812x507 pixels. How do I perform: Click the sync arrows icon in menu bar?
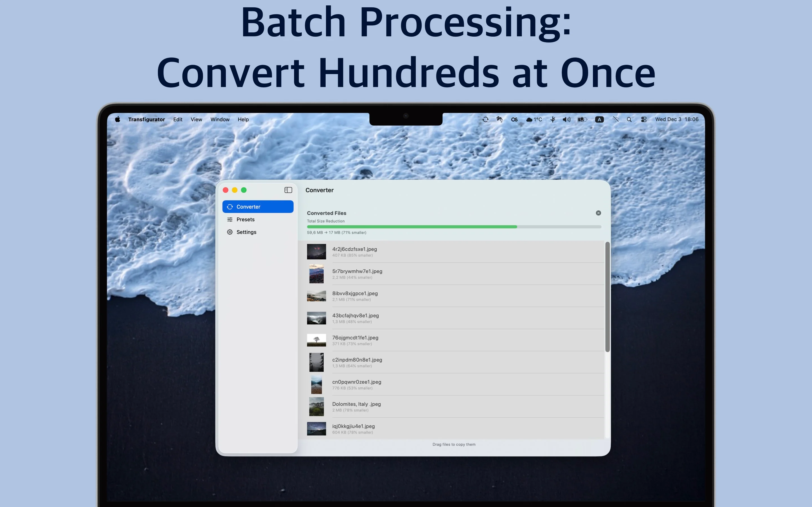pyautogui.click(x=486, y=119)
